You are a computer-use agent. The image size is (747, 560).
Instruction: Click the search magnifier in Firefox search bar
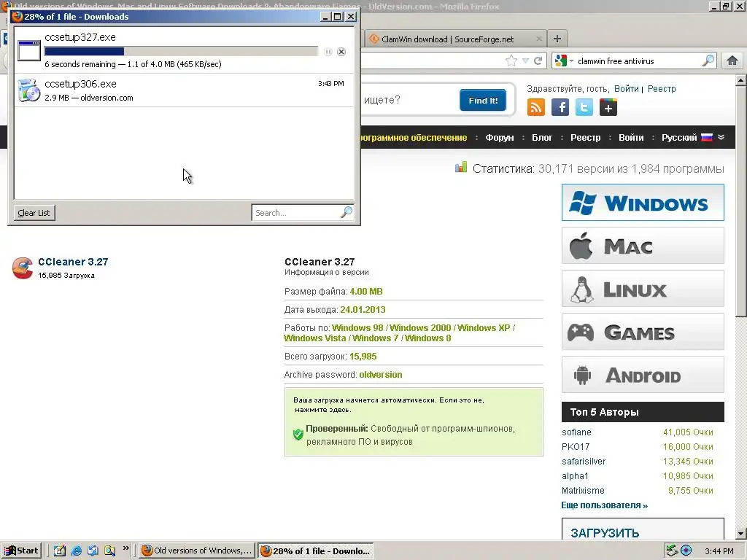[708, 61]
